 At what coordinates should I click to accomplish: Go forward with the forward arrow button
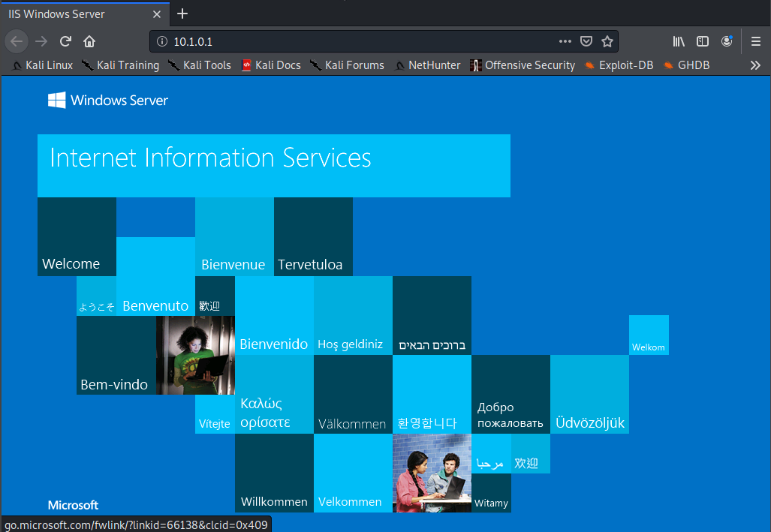coord(41,41)
